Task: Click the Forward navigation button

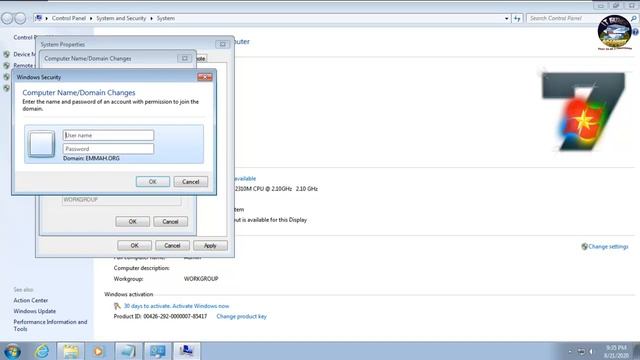Action: [20, 18]
